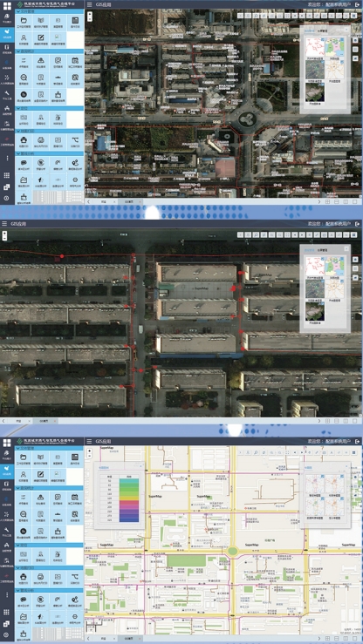Image resolution: width=363 pixels, height=644 pixels.
Task: Choose colored district map thumbnail in top window
Action: (x=334, y=47)
